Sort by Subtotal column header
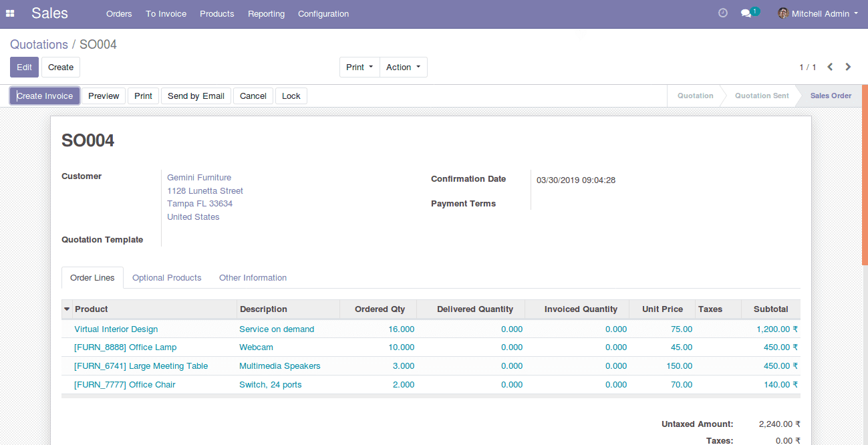Screen dimensions: 868x445 point(770,309)
